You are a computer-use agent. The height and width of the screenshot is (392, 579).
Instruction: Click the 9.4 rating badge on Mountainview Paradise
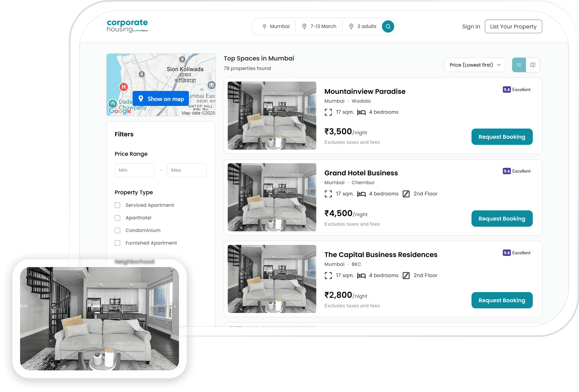[x=506, y=90]
